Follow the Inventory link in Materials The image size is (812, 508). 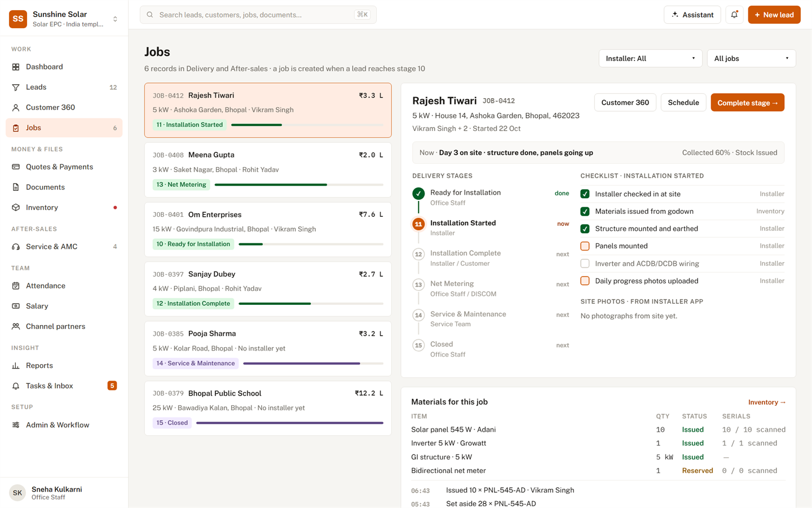point(767,402)
